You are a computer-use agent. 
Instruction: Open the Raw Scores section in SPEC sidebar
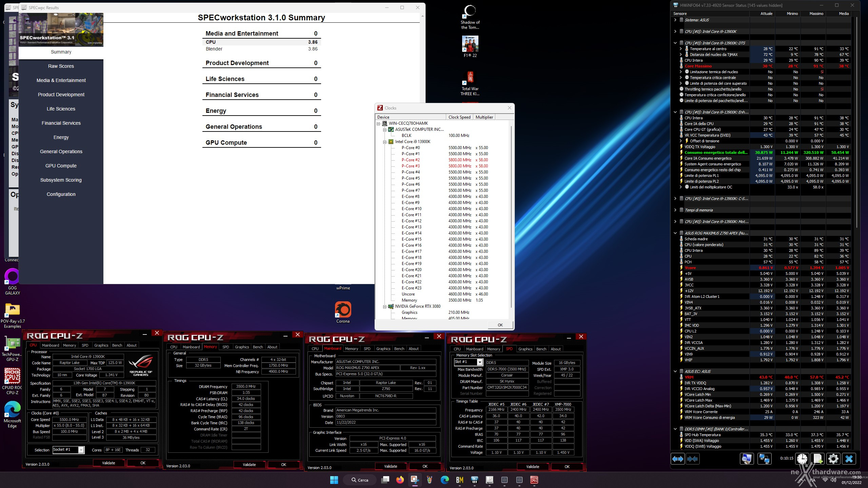coord(61,66)
